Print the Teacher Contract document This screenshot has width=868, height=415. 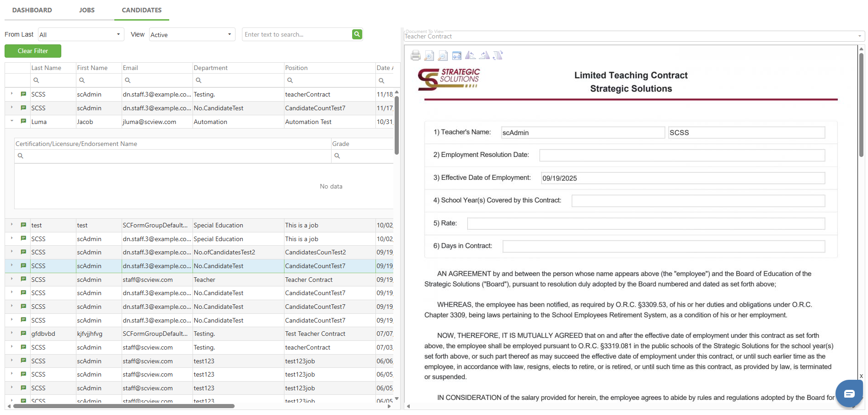click(415, 55)
